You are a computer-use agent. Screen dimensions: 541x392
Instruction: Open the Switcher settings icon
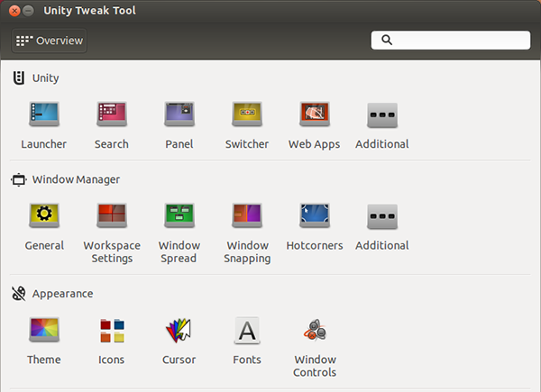[x=247, y=114]
